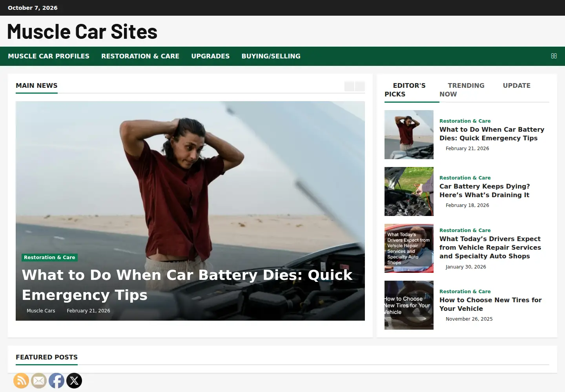
Task: Click category label above 'How to Choose New Tires'
Action: coord(465,292)
